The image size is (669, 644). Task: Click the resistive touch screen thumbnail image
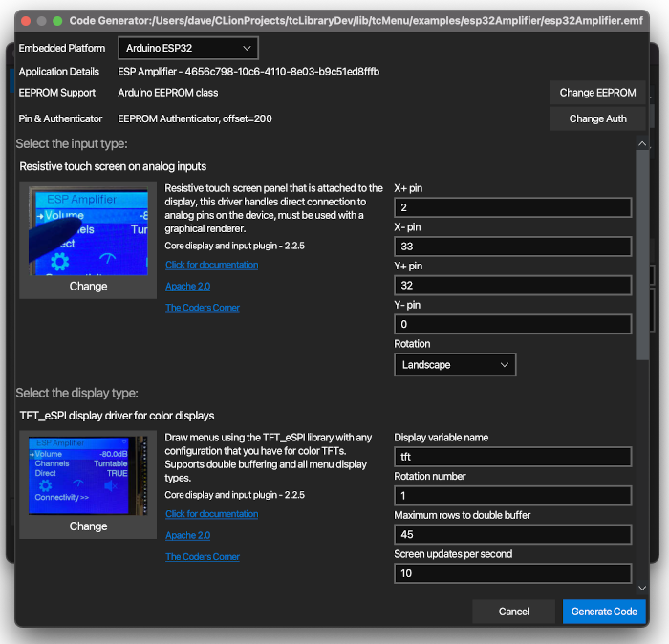[88, 230]
